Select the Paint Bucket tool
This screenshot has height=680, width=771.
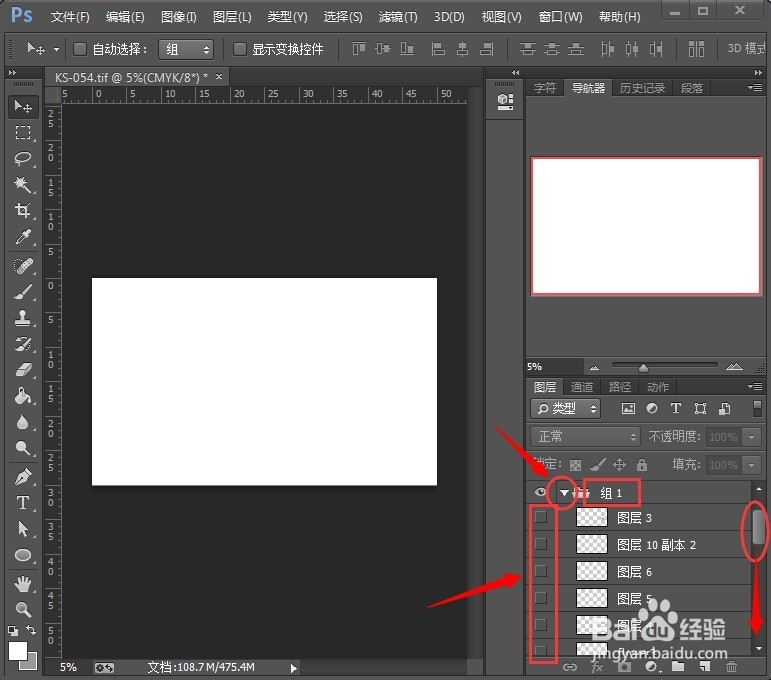click(x=23, y=396)
